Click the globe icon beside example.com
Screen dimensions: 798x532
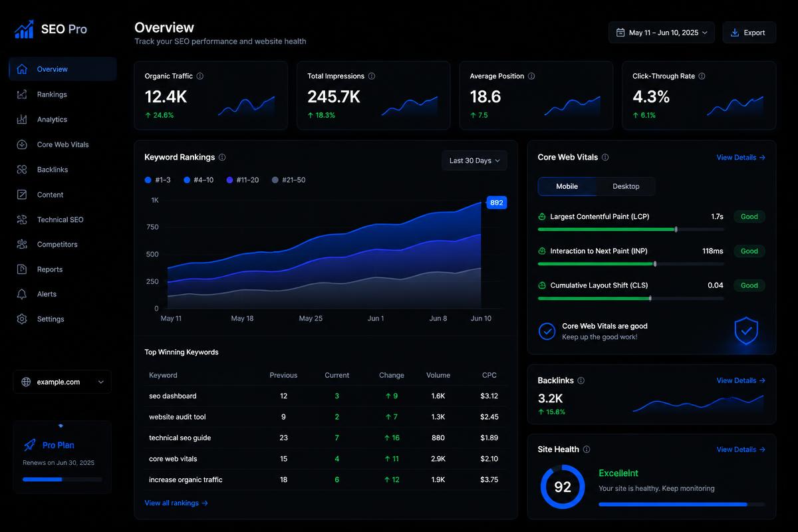26,382
